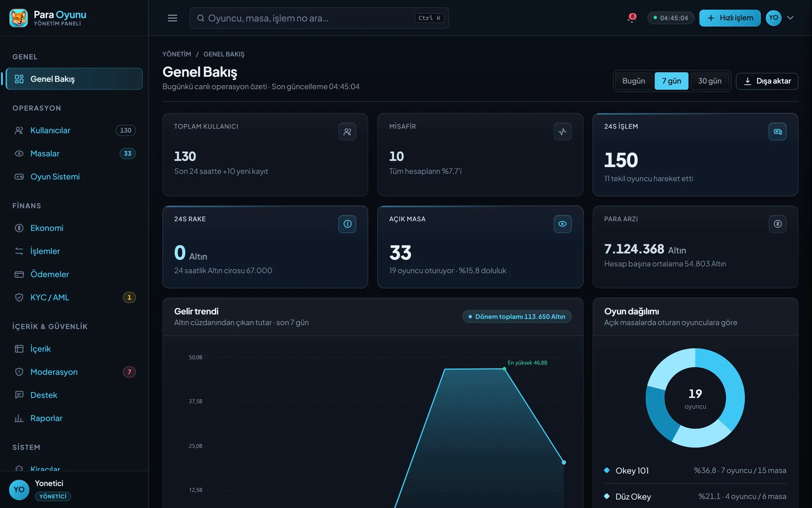Image resolution: width=812 pixels, height=508 pixels.
Task: Click the Destek chat icon
Action: 19,395
